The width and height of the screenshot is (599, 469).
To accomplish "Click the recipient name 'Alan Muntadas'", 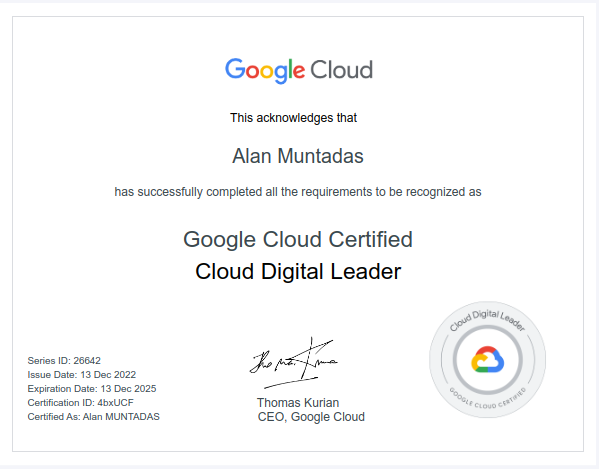I will (298, 156).
